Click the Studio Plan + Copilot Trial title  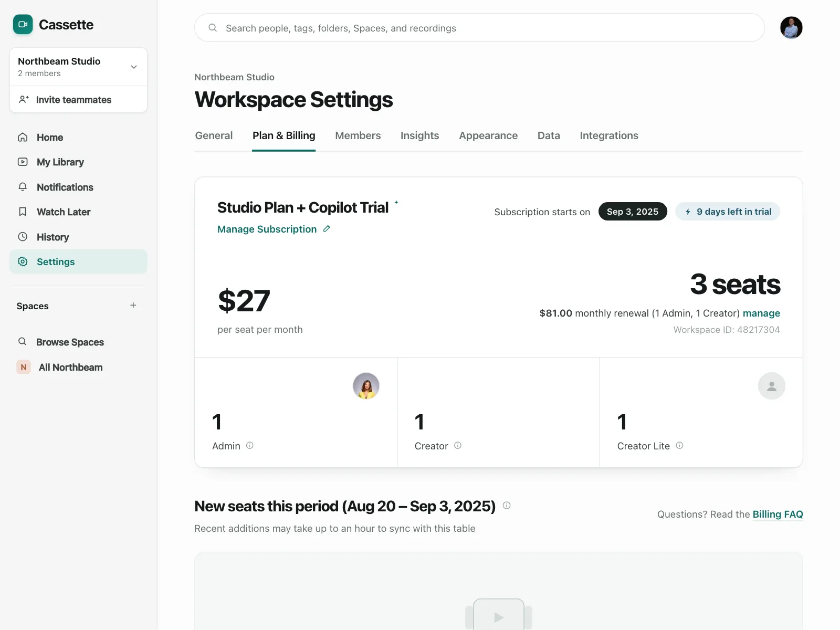click(303, 207)
